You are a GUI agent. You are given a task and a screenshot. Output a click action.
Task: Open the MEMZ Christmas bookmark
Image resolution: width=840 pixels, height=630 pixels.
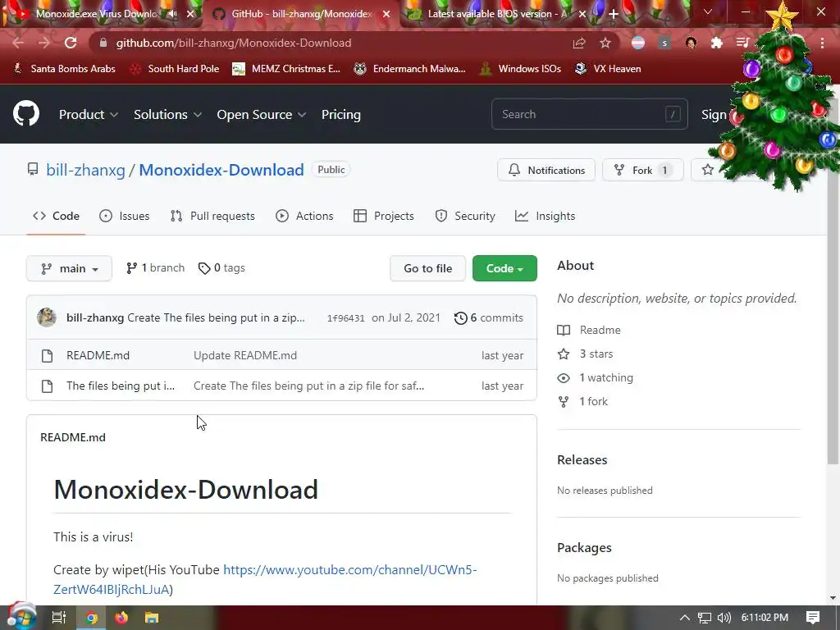[x=286, y=69]
